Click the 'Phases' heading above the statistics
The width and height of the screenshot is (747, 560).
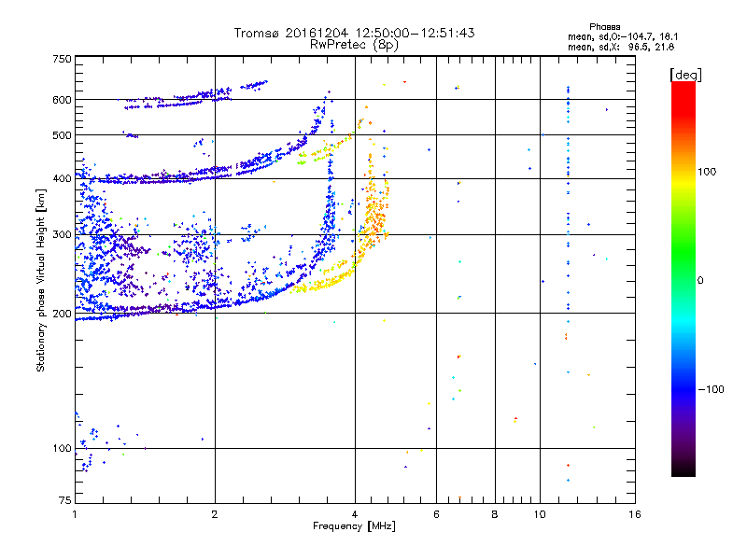(x=604, y=27)
